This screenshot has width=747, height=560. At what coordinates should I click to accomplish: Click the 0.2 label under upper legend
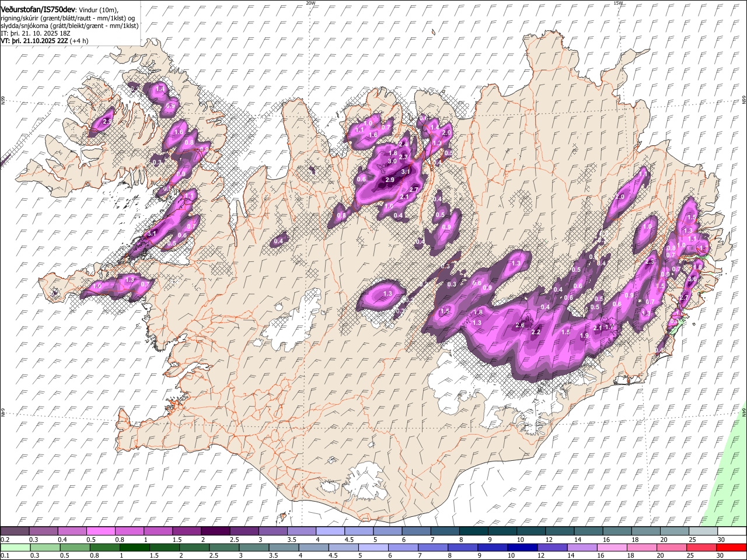coord(4,540)
